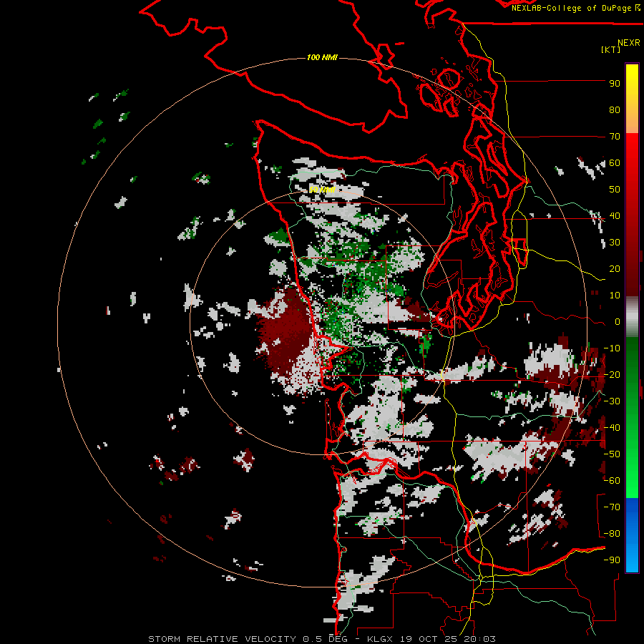Pick the gray zero-velocity segment of color bar
This screenshot has width=644, height=644.
click(632, 317)
